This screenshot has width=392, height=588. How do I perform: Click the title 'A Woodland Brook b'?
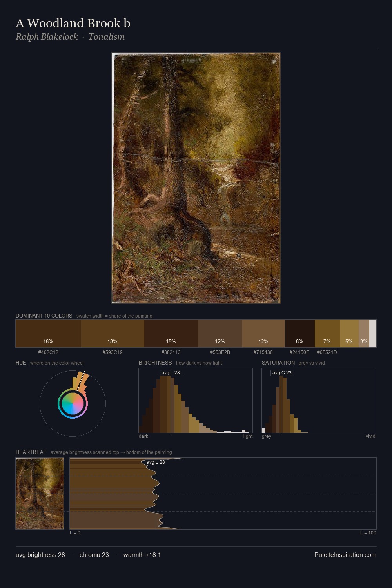pyautogui.click(x=73, y=23)
